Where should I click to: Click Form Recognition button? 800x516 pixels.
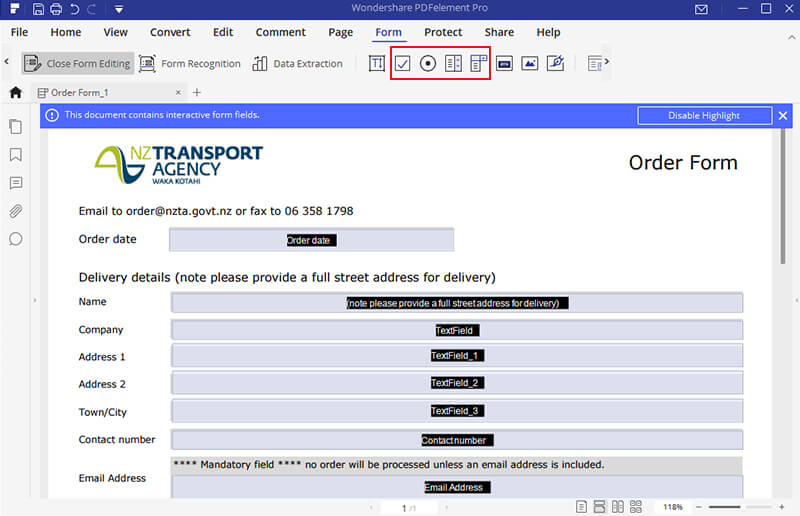tap(189, 63)
